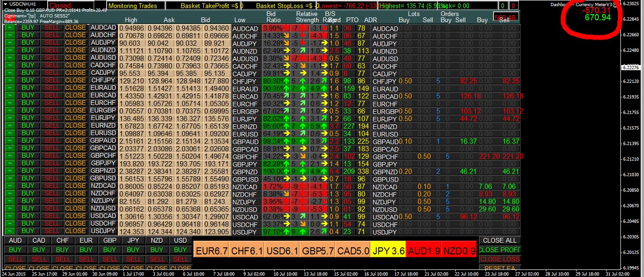Open the USDCNH,H1 chart symbol dropdown
644x277 pixels.
pyautogui.click(x=6, y=4)
